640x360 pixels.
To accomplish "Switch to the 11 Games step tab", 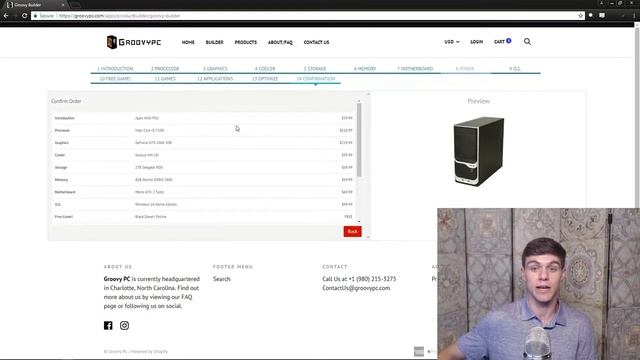I will tap(165, 78).
